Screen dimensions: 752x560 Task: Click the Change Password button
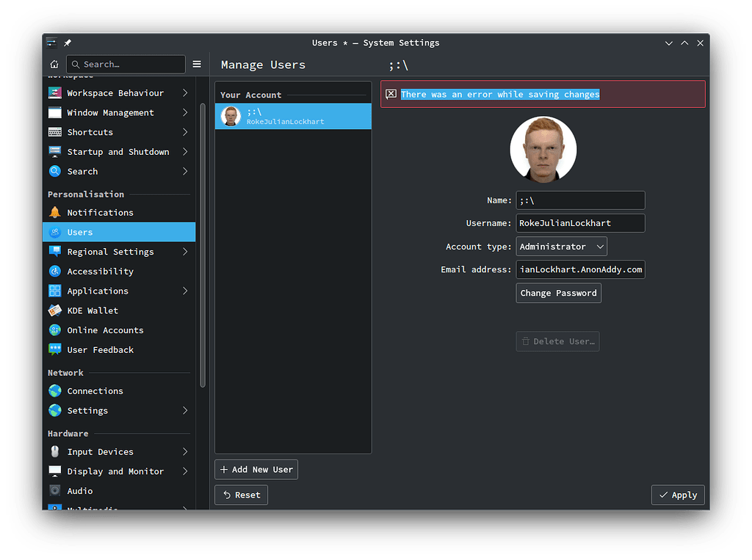[558, 293]
